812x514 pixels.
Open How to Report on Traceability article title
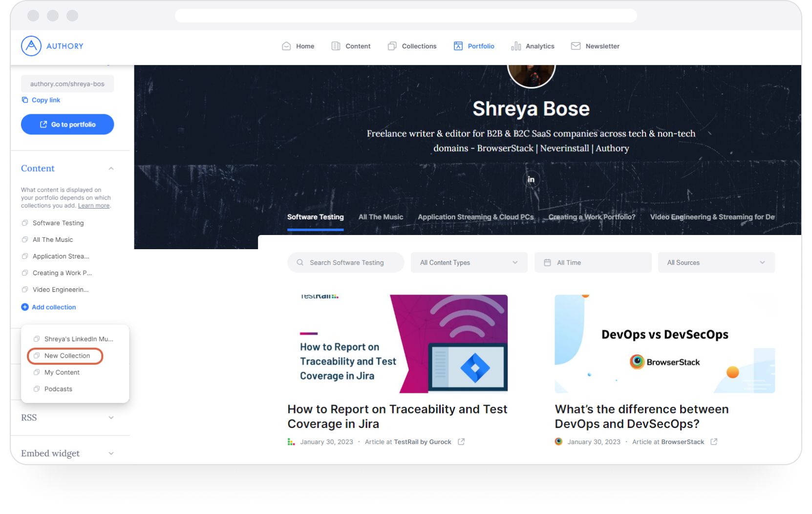pos(397,416)
